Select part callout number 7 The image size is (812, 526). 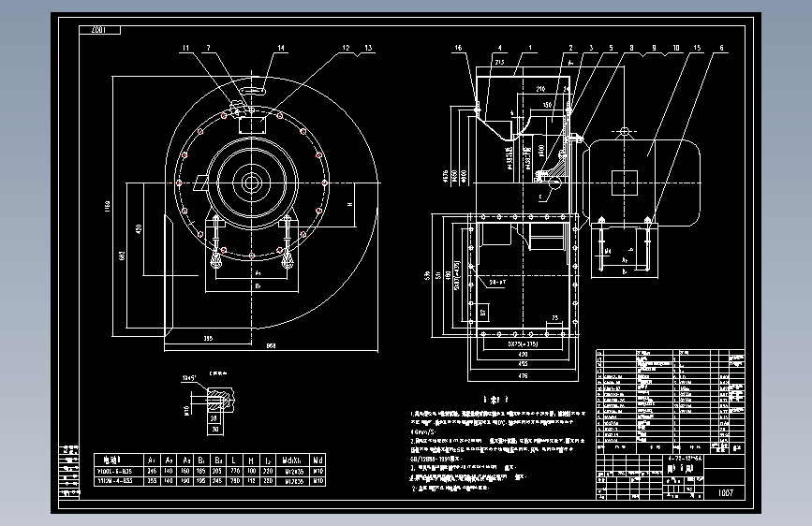[209, 48]
